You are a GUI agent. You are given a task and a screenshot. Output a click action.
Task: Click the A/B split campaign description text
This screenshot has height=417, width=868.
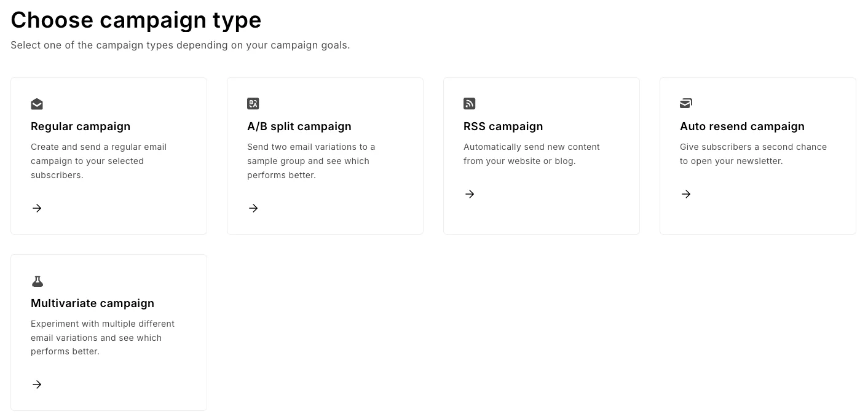[311, 161]
